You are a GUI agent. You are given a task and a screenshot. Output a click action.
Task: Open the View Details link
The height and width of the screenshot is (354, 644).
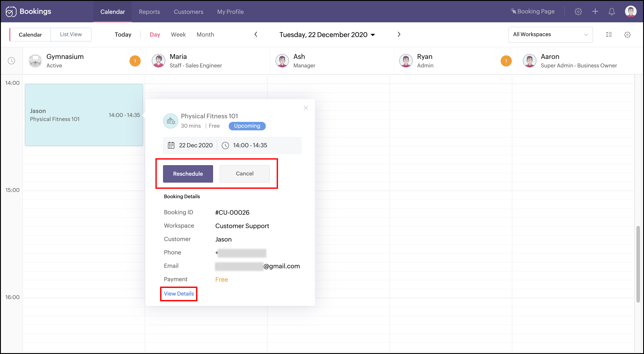coord(179,294)
